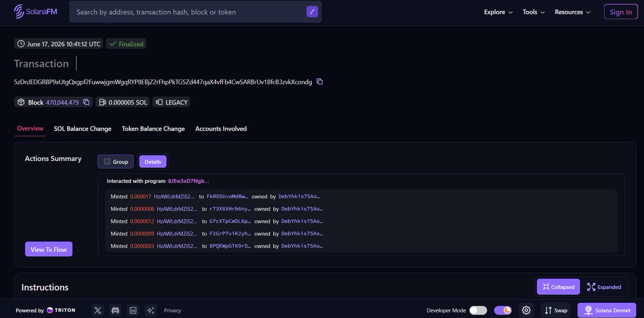Open recipient FkRDSUvoMdBw... address
The image size is (644, 318).
tap(228, 197)
